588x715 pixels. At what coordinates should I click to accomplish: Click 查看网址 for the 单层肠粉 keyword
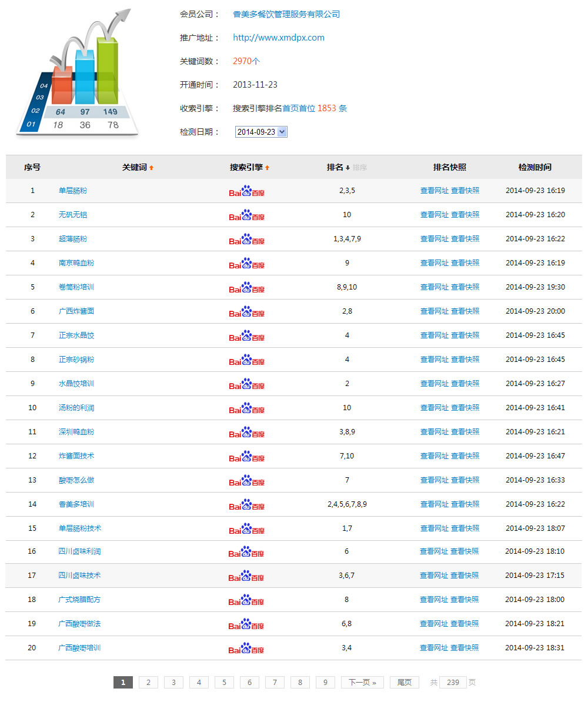(434, 191)
